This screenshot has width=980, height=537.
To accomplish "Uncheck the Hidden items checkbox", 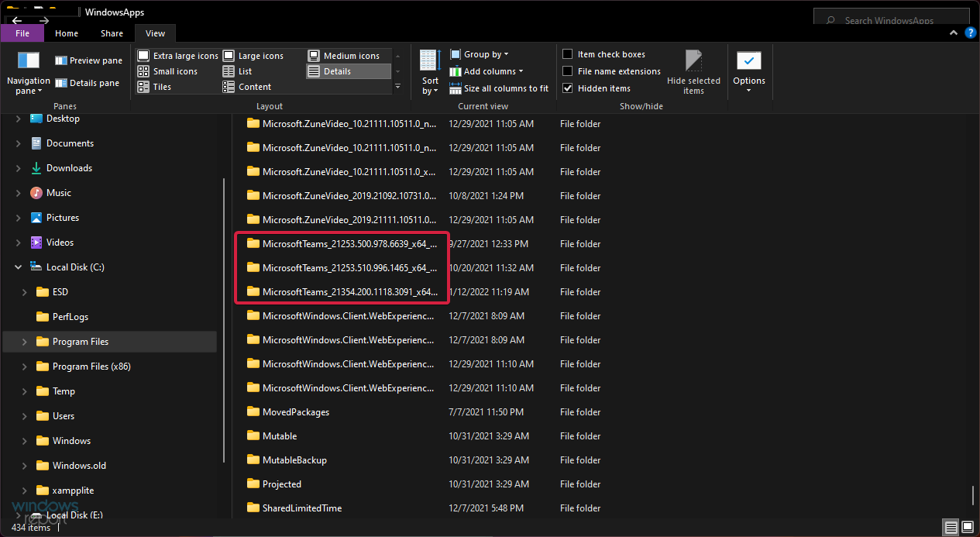I will click(568, 88).
